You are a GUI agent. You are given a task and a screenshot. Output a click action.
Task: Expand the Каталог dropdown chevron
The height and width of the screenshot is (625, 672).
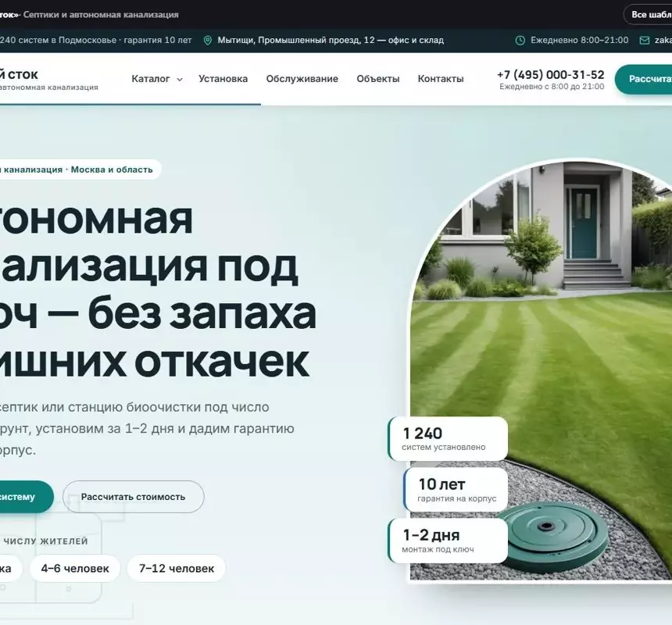(x=180, y=79)
